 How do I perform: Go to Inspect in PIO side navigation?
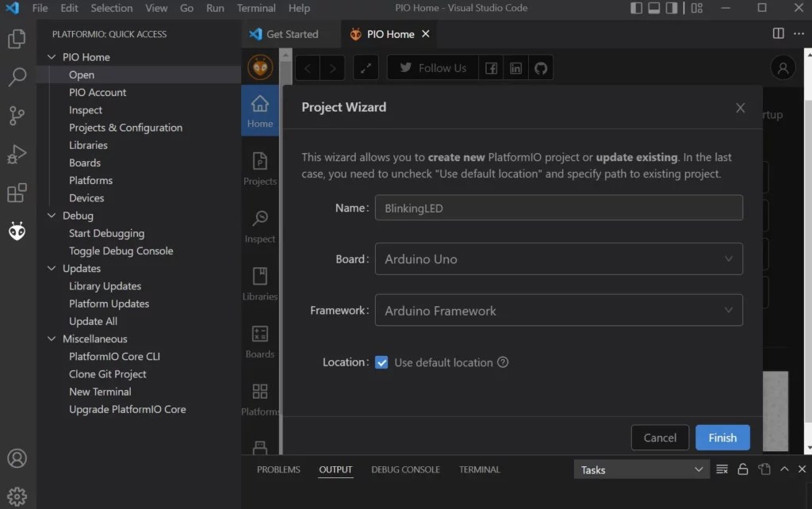pyautogui.click(x=260, y=226)
